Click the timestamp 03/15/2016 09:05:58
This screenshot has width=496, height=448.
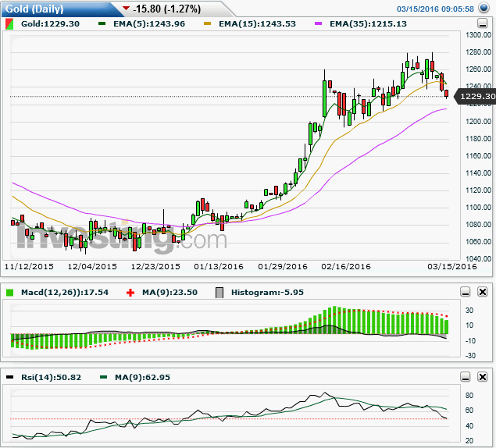[435, 9]
